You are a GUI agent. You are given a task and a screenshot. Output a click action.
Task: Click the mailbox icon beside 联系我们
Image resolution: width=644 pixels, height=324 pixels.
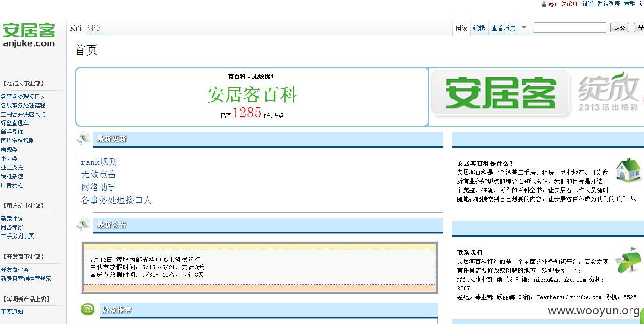click(628, 260)
